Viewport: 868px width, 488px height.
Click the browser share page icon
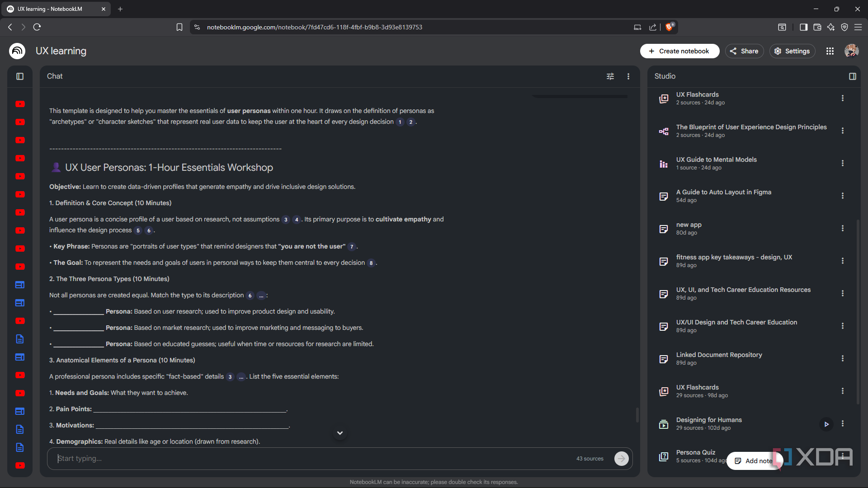pyautogui.click(x=653, y=27)
